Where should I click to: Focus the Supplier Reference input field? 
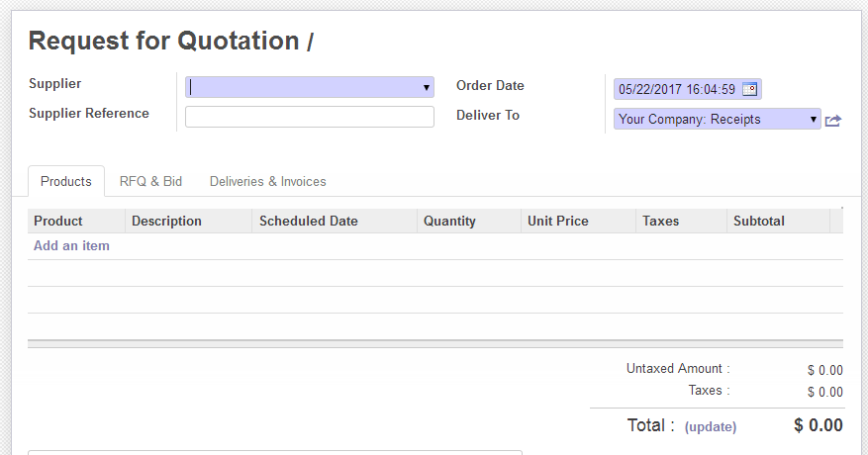tap(309, 117)
